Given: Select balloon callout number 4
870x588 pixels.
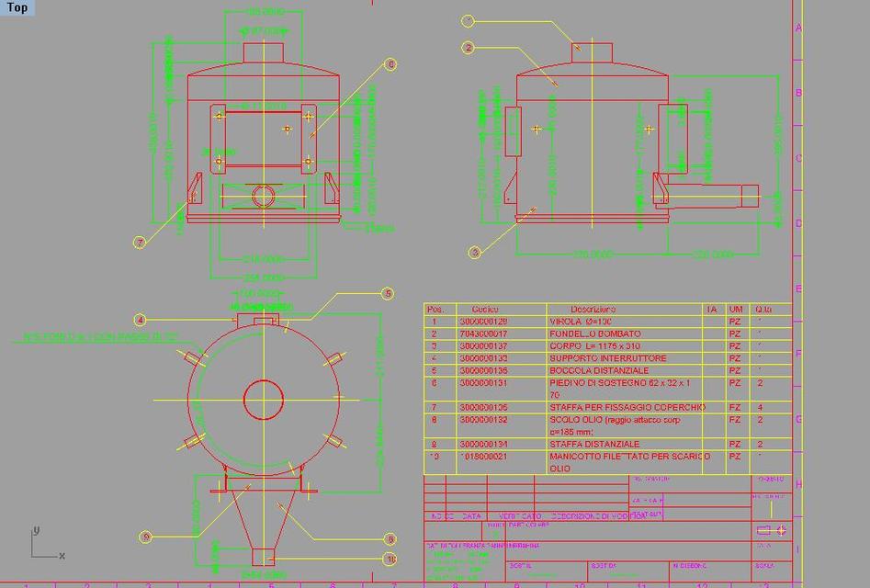Looking at the screenshot, I should [140, 320].
